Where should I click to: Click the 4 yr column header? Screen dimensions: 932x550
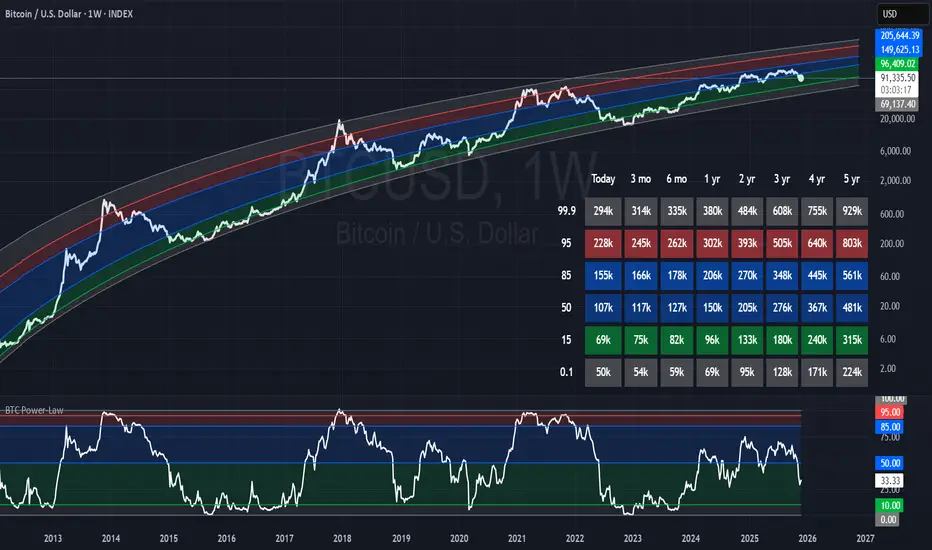(817, 178)
